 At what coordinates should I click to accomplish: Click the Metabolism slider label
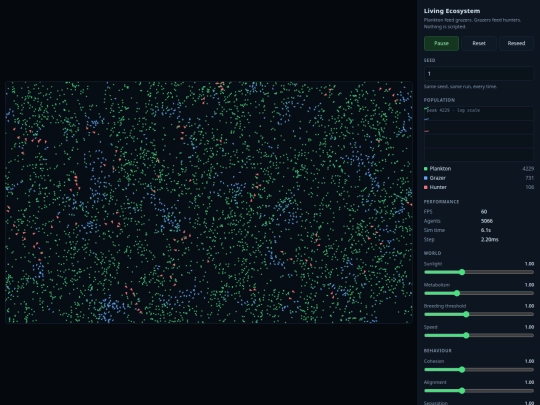click(437, 285)
